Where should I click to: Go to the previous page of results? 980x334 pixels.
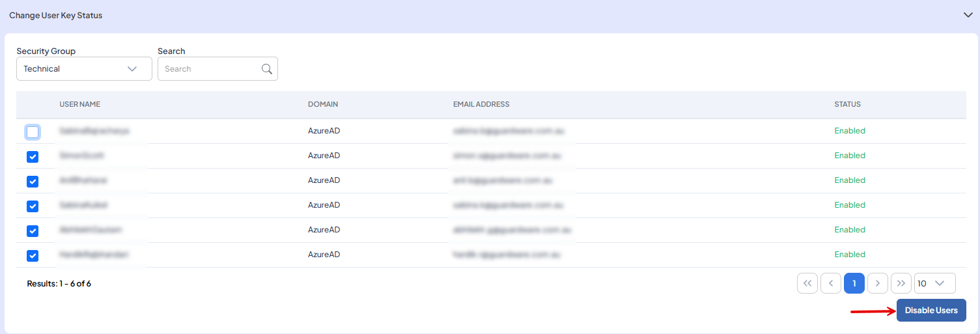831,283
